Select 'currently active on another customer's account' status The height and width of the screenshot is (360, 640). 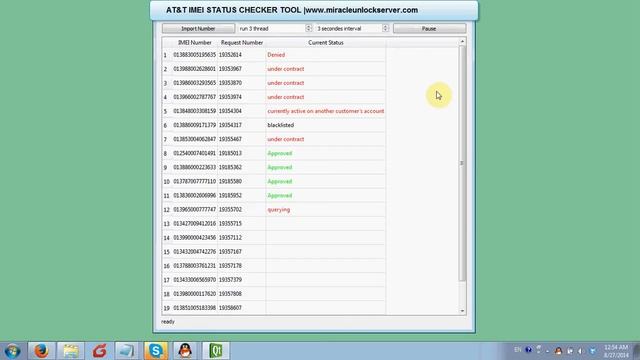[x=326, y=111]
